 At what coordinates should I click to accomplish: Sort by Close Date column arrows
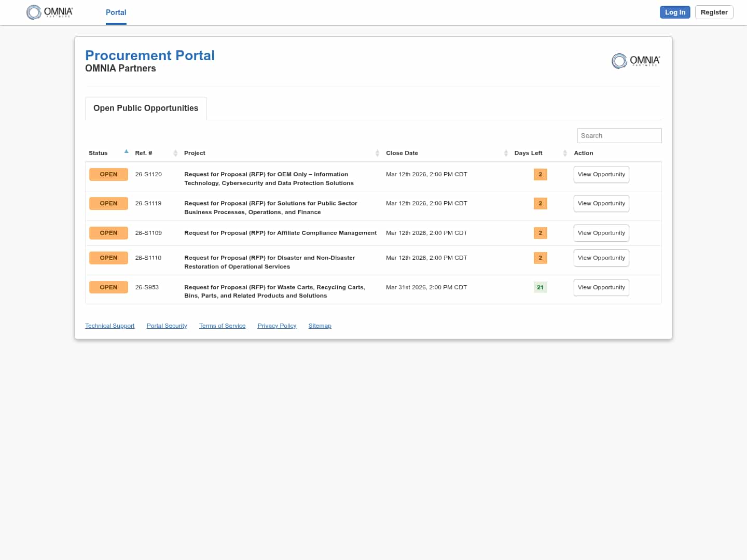click(506, 153)
